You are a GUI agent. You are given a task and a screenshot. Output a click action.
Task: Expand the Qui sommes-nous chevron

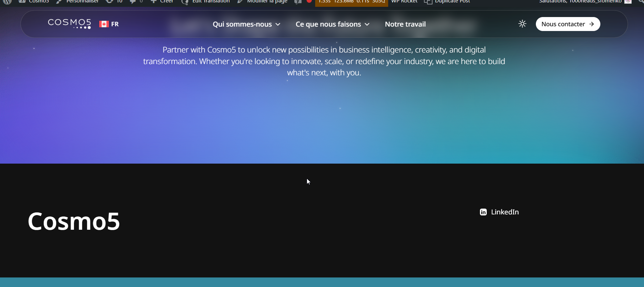point(278,25)
